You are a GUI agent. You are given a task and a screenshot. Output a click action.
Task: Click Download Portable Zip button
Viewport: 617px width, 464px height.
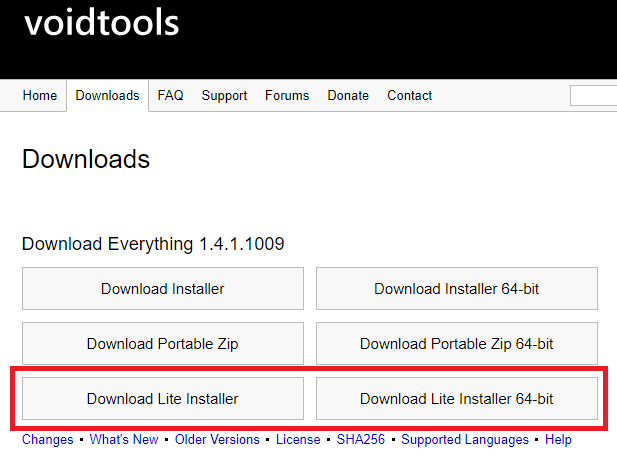click(163, 344)
